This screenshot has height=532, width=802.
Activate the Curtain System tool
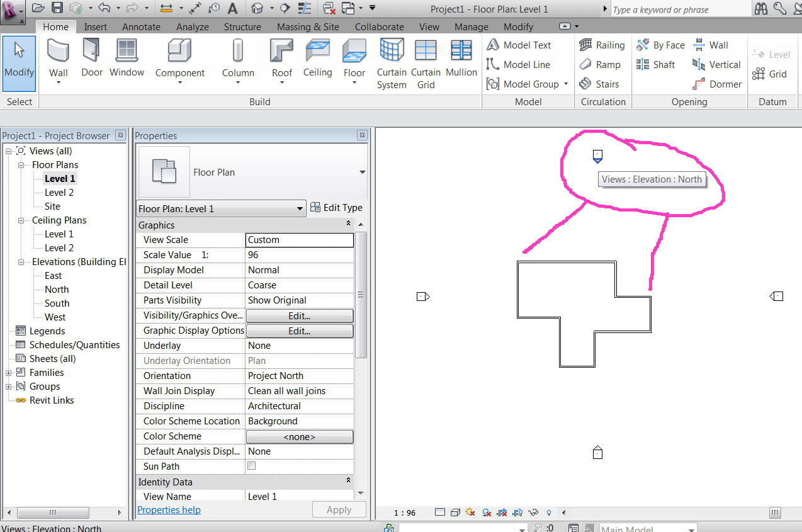[x=392, y=64]
